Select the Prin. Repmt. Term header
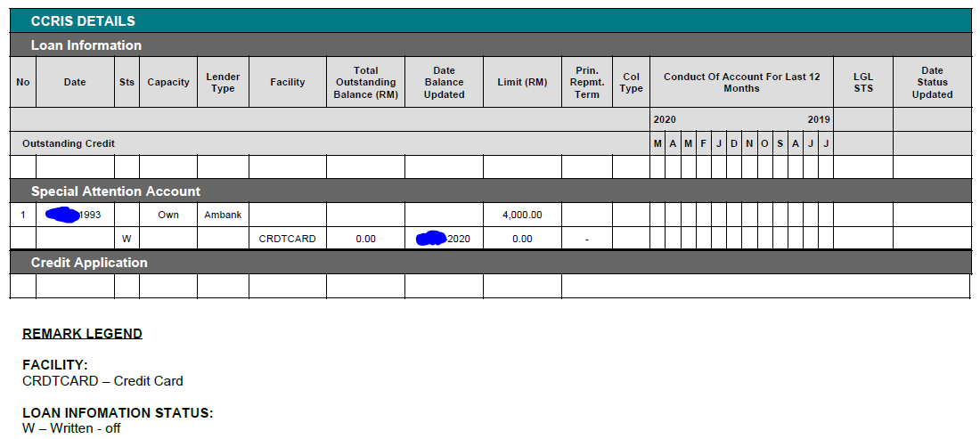Image resolution: width=980 pixels, height=439 pixels. tap(587, 83)
